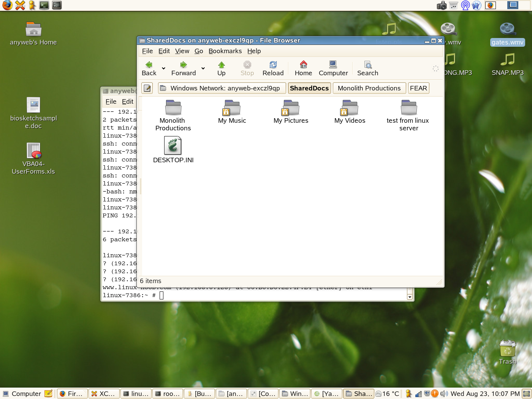This screenshot has width=532, height=399.
Task: Click the roo… taskbar button
Action: tap(168, 394)
